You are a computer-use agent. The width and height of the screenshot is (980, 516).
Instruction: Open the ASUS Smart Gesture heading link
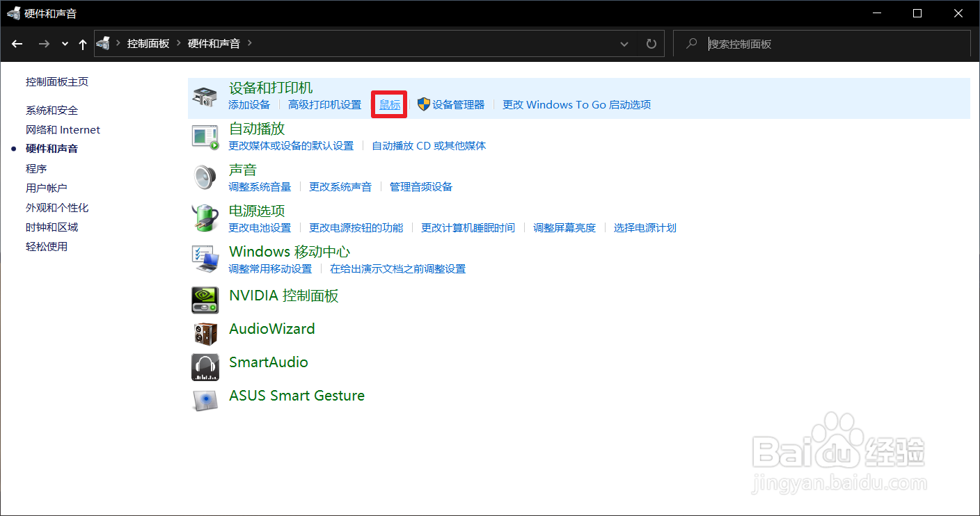point(297,396)
